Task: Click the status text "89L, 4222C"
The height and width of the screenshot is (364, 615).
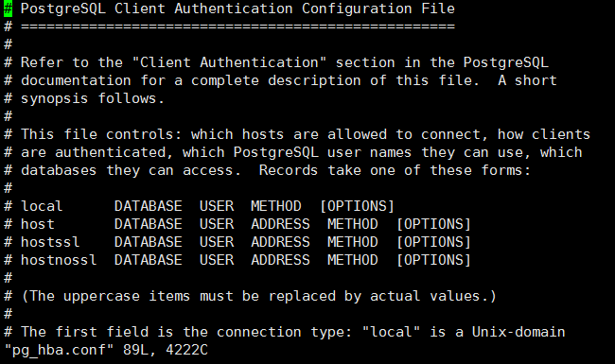Action: click(x=166, y=350)
